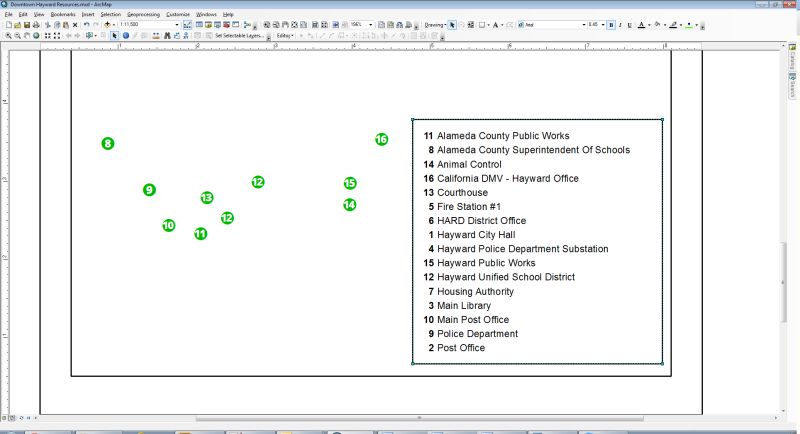Open the Find binoculars tool

coord(167,36)
